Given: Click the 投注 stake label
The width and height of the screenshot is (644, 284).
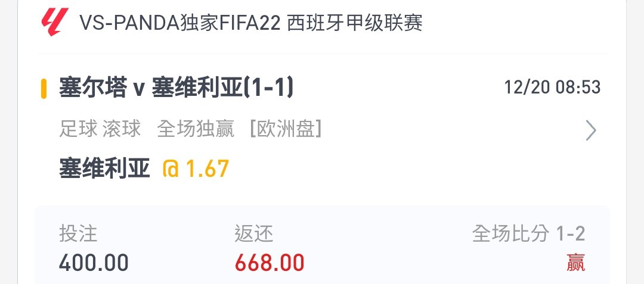Looking at the screenshot, I should point(78,234).
